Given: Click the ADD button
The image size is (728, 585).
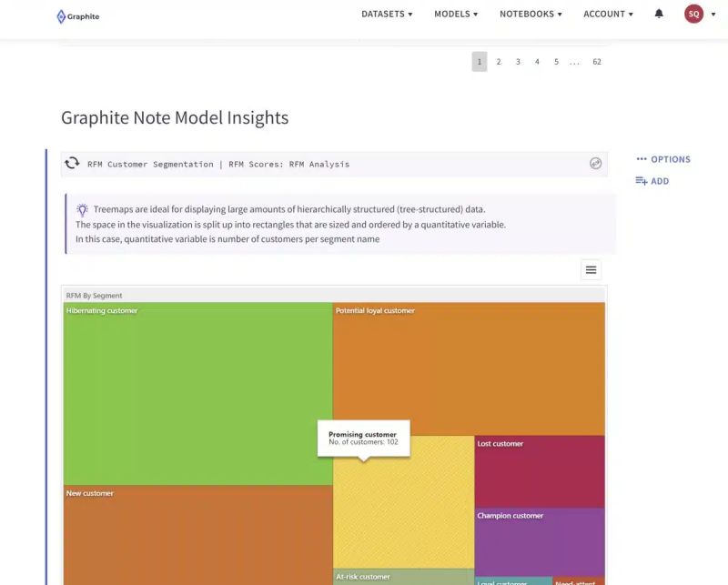Looking at the screenshot, I should 658,180.
